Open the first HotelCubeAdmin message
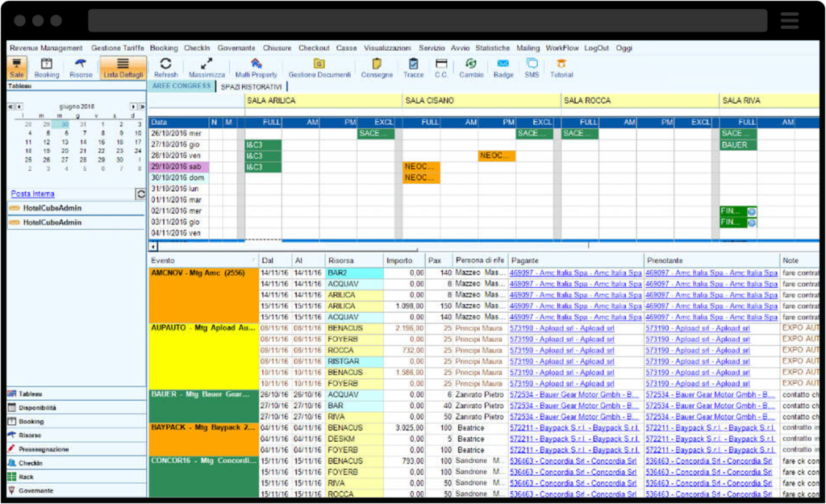Screen dimensions: 826x504 point(77,208)
